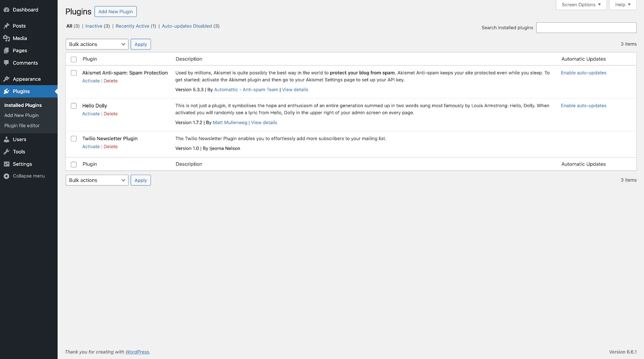Viewport: 644px width, 359px height.
Task: Open the Comments menu item
Action: tap(25, 63)
